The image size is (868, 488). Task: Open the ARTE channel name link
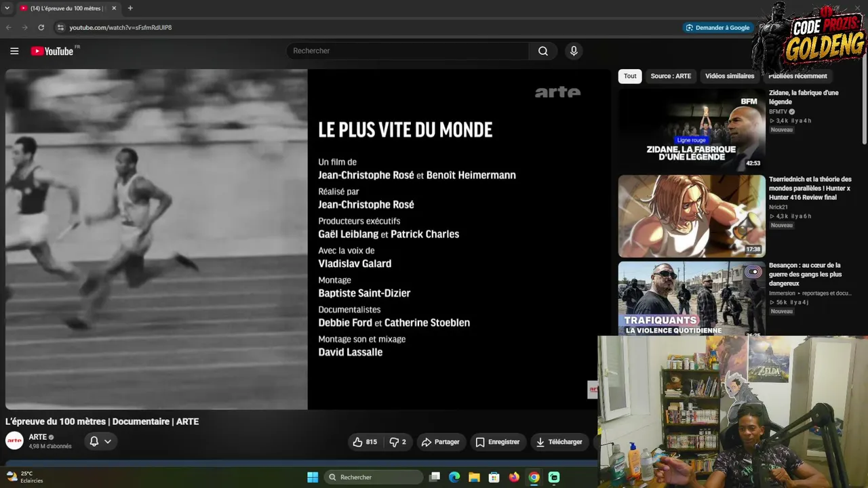coord(38,437)
